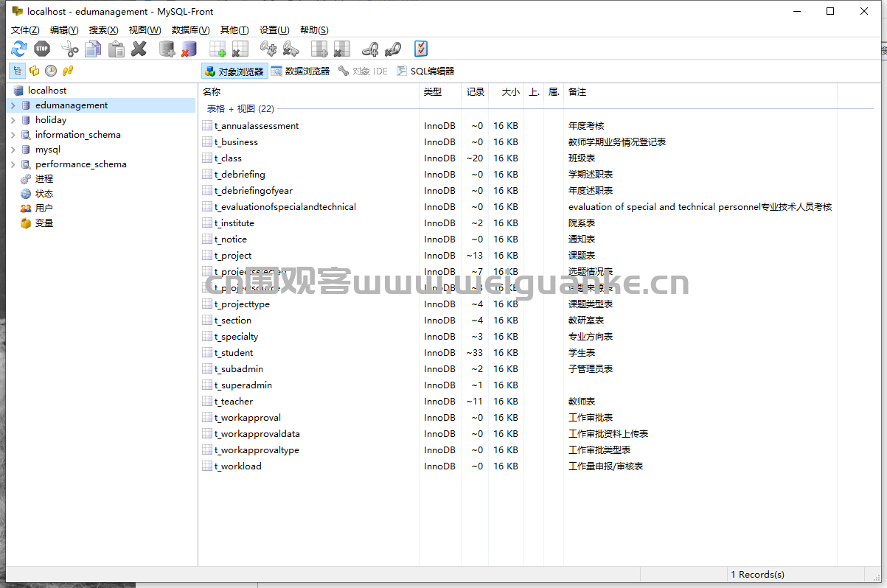Expand the information_schema node
The height and width of the screenshot is (588, 887).
tap(13, 135)
